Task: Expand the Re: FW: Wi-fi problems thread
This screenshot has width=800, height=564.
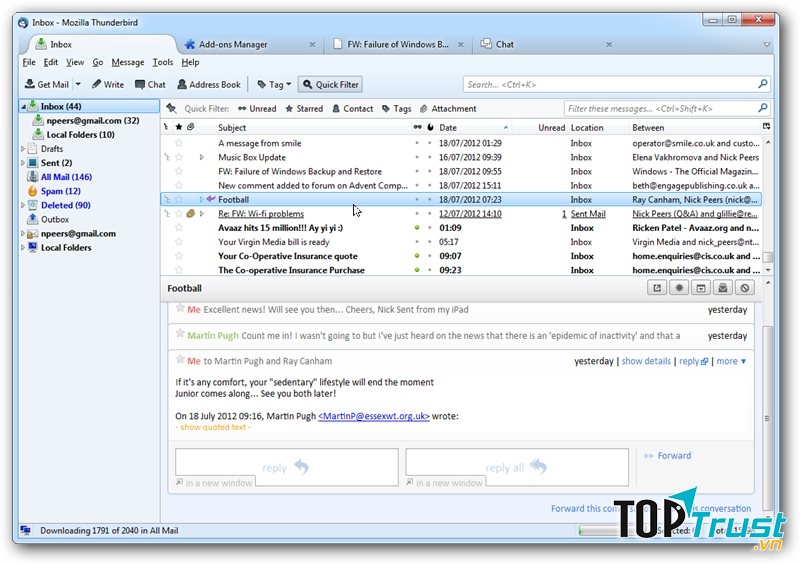Action: (x=202, y=214)
